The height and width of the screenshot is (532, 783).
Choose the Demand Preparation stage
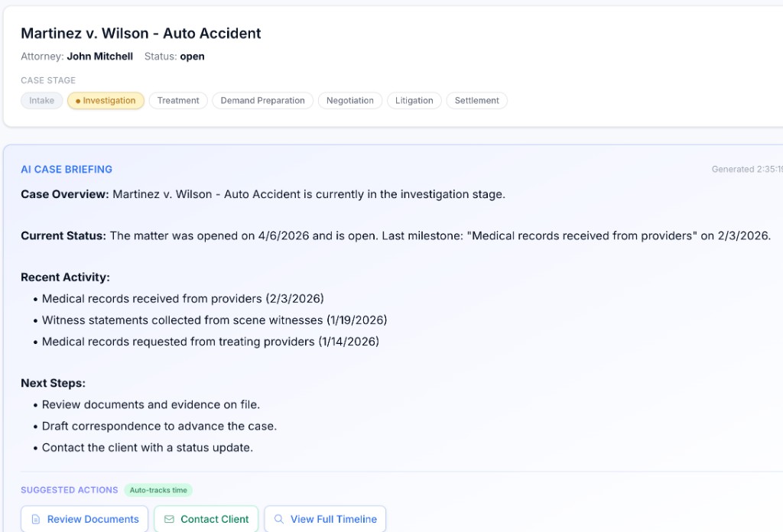(262, 101)
